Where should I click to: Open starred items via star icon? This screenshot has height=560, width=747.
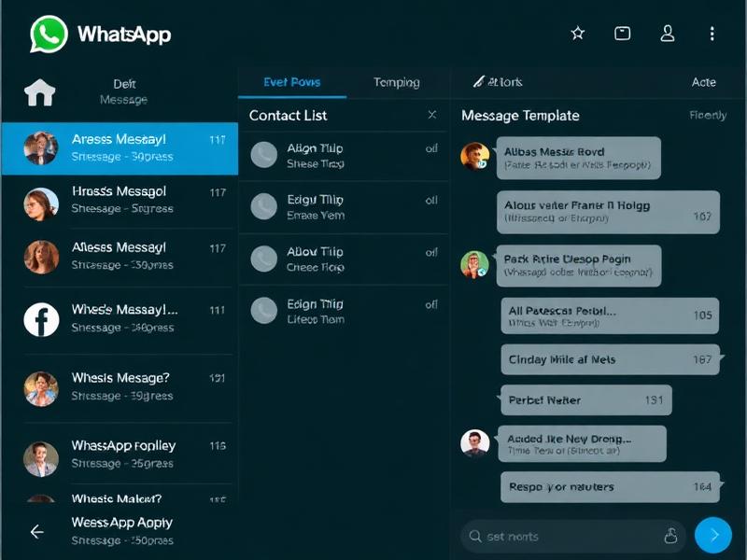(x=577, y=34)
